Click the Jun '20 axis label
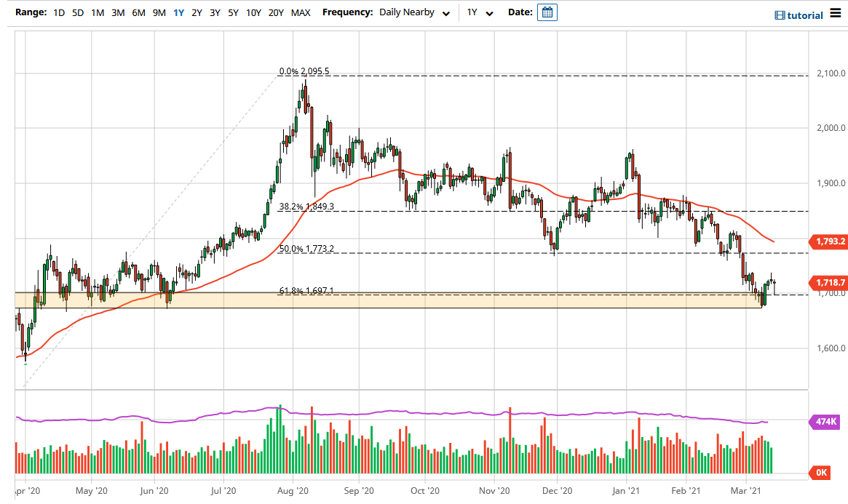This screenshot has height=504, width=848. pos(154,490)
